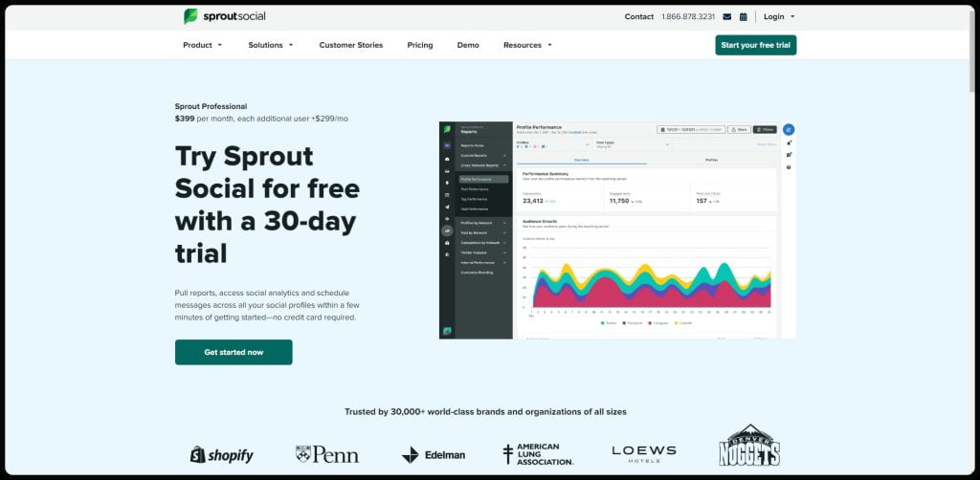This screenshot has width=980, height=480.
Task: Click the blue compose icon in dashboard
Action: (789, 130)
